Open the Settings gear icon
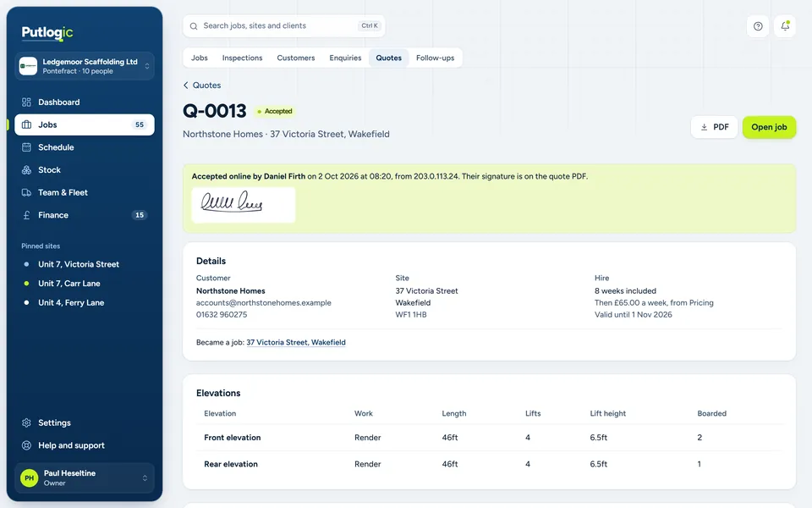 coord(26,423)
